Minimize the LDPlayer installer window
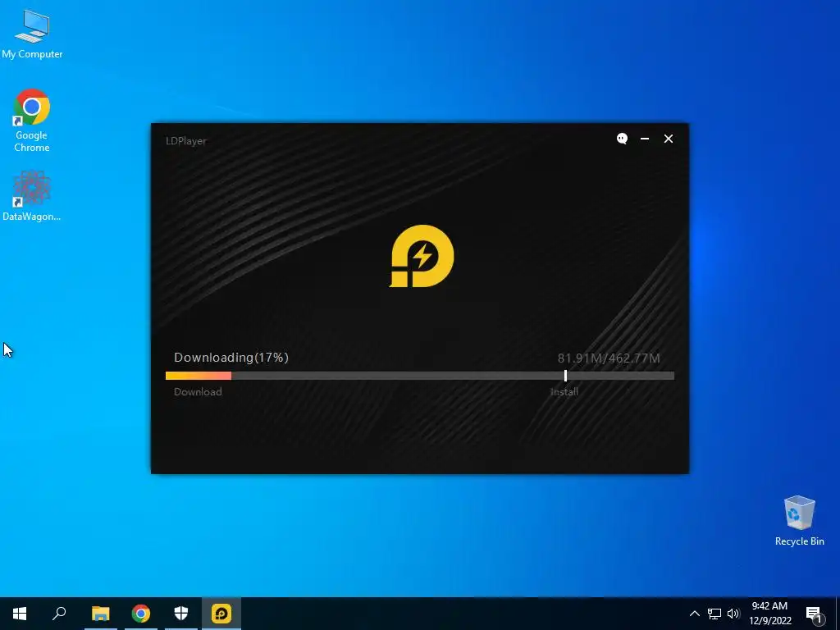The height and width of the screenshot is (630, 840). pos(645,139)
